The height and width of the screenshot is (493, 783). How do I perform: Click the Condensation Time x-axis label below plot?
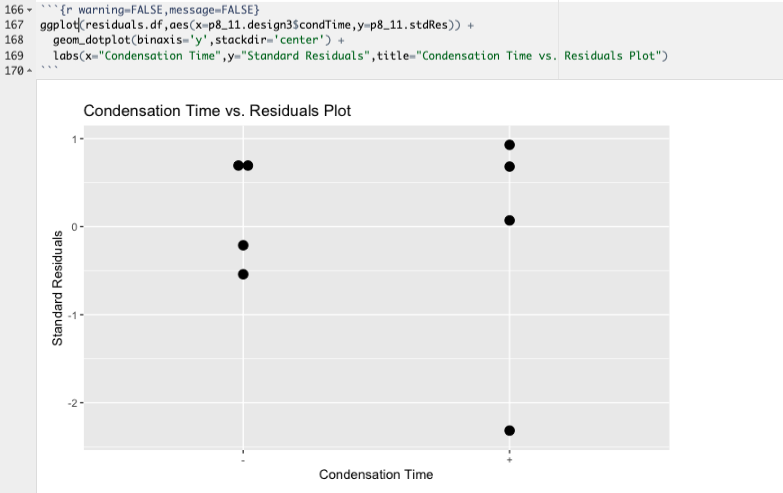[x=376, y=474]
